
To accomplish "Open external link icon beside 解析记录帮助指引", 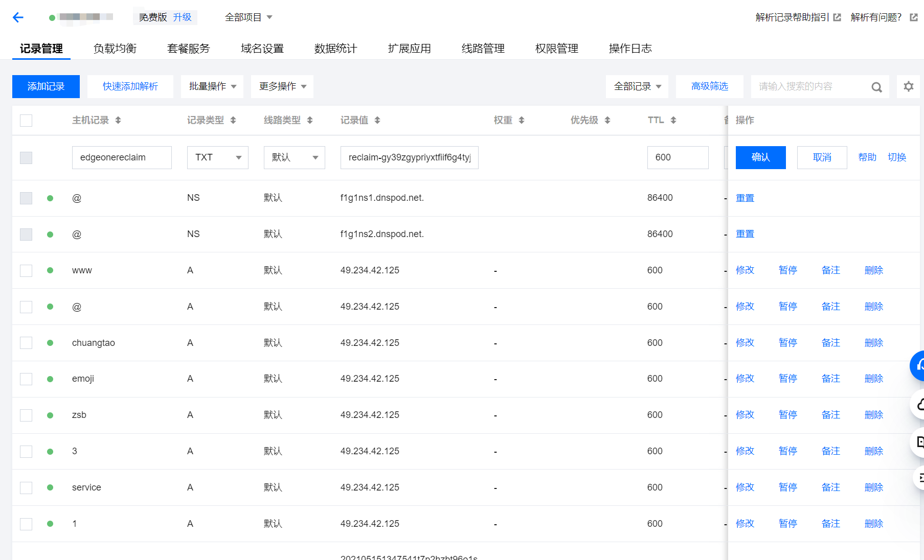I will pyautogui.click(x=837, y=17).
